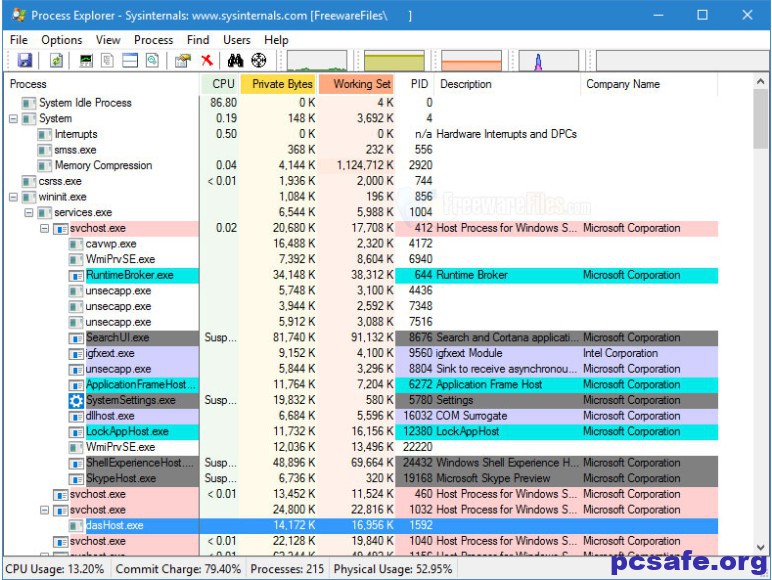Select the Memory Compression process row
The image size is (772, 580).
click(361, 165)
